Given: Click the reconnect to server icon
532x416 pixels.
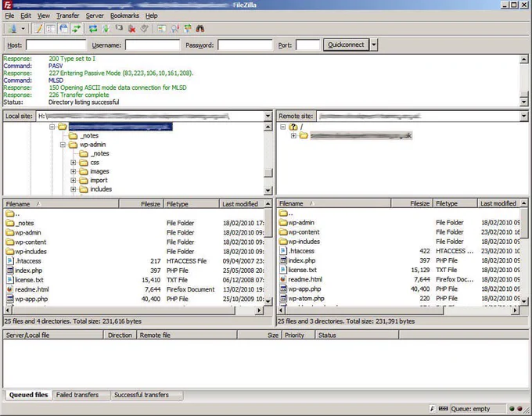Looking at the screenshot, I should pos(145,29).
